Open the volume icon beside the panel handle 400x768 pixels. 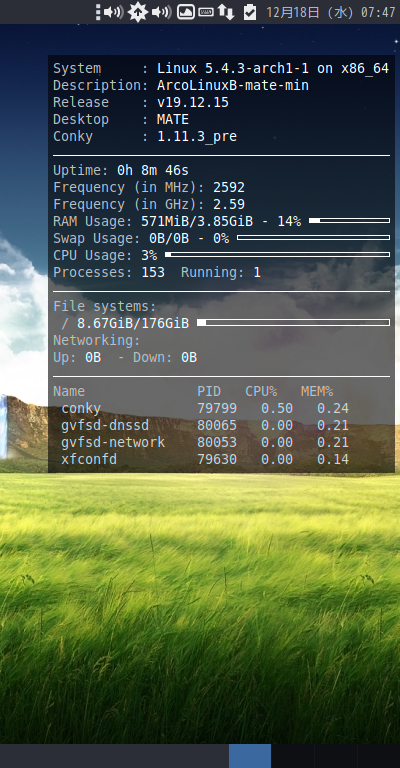[114, 12]
